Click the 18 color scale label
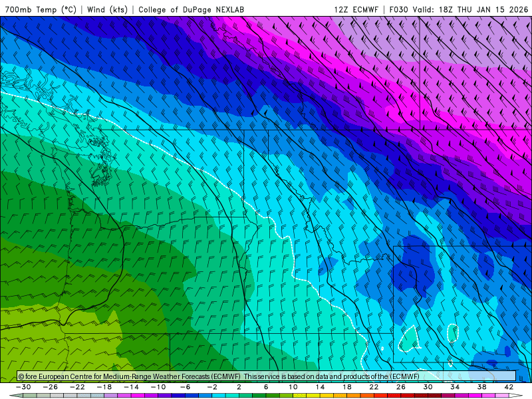532x399 pixels. [x=347, y=387]
